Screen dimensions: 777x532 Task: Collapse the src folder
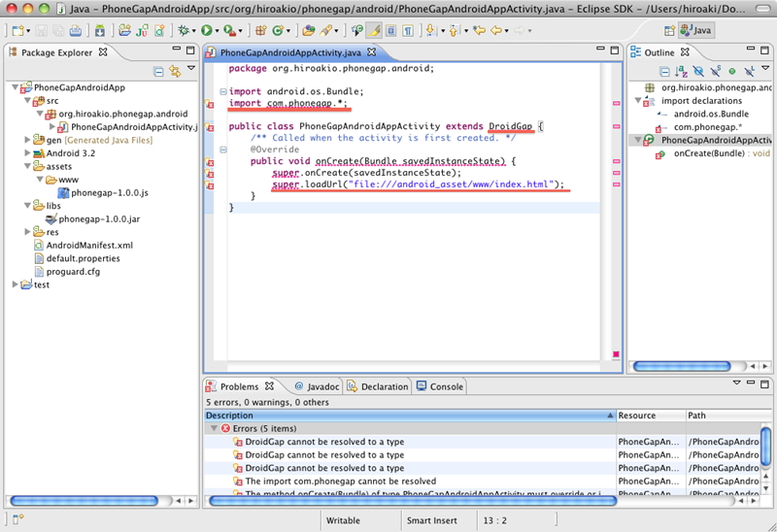[28, 101]
